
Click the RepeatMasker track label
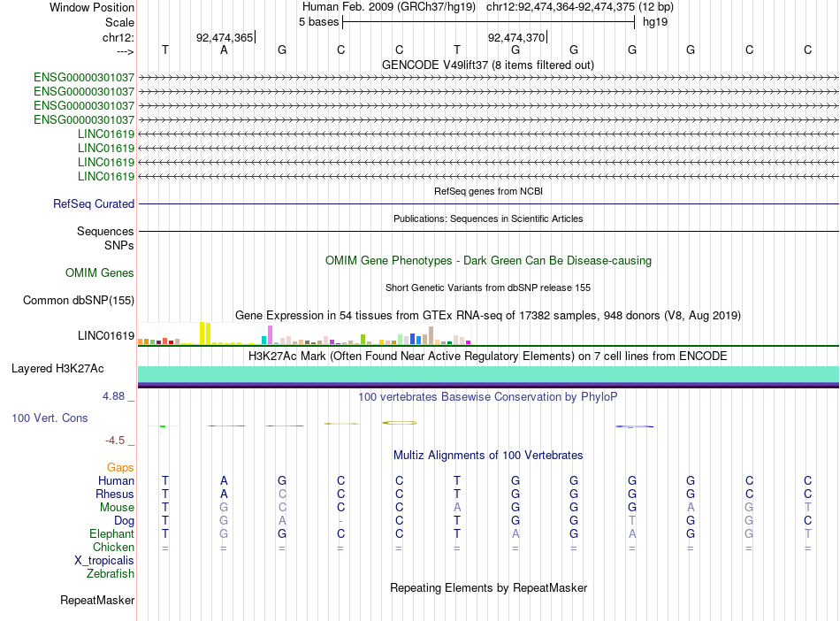(97, 600)
